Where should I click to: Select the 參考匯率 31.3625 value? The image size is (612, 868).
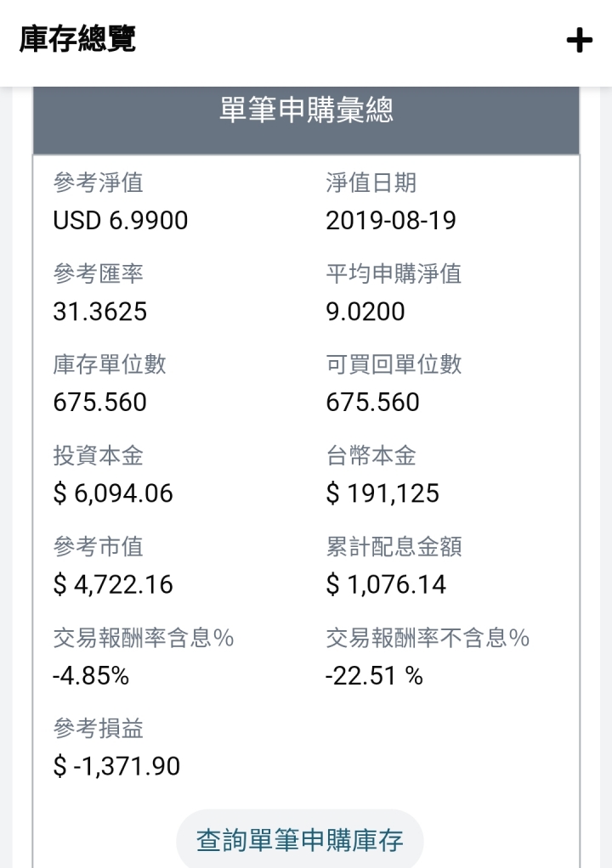coord(100,312)
